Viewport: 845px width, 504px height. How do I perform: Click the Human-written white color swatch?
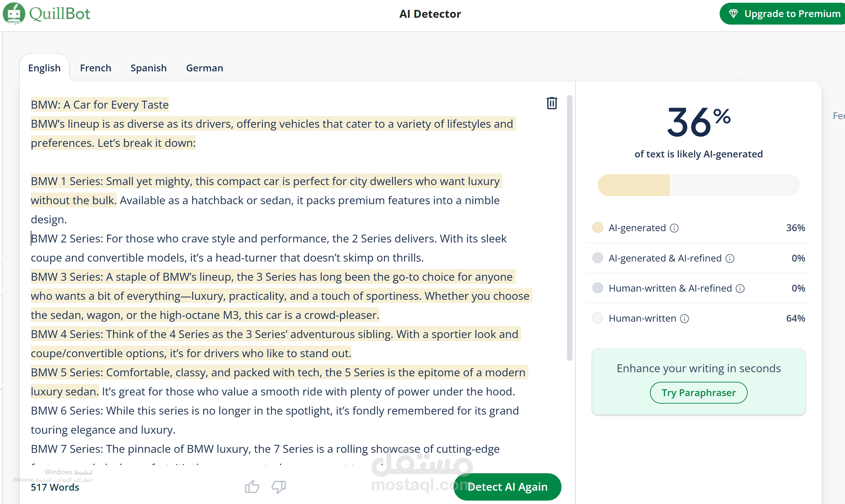[598, 318]
